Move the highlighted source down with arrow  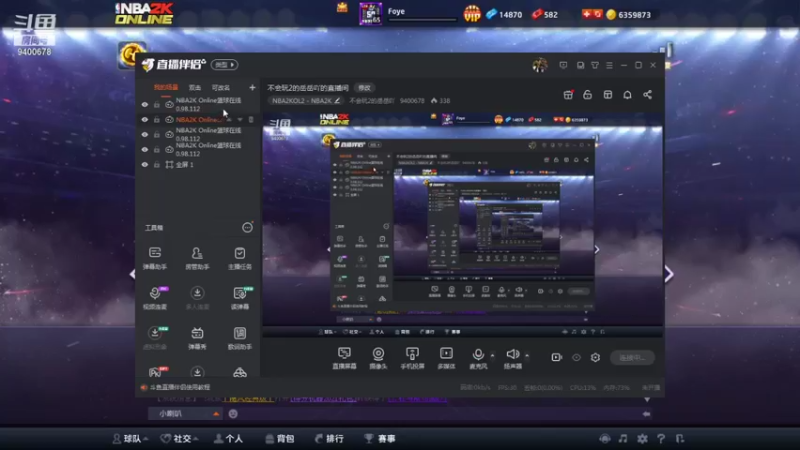pyautogui.click(x=240, y=119)
